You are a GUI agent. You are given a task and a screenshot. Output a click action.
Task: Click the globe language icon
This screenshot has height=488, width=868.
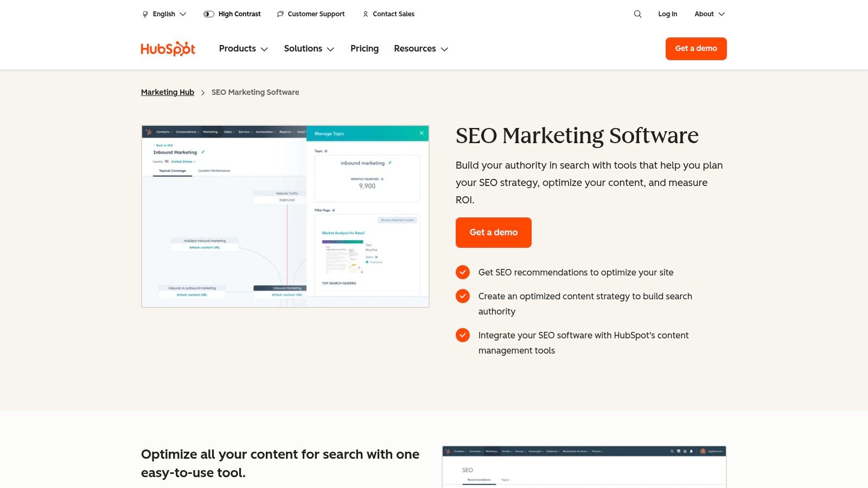(x=145, y=14)
